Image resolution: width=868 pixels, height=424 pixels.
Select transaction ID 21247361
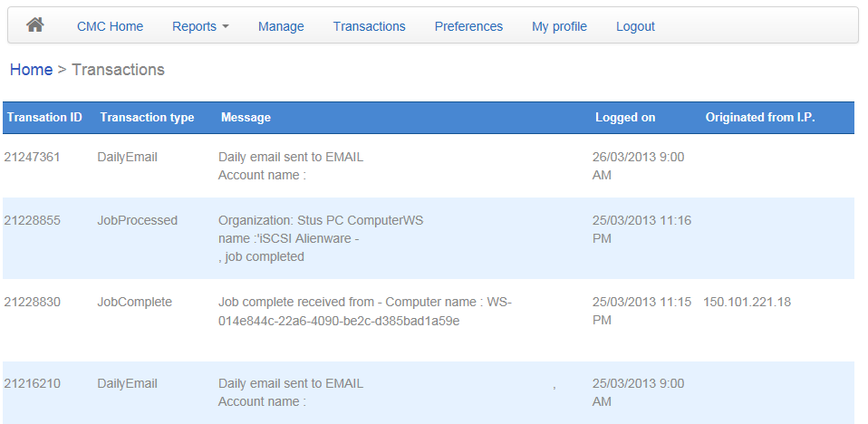coord(33,157)
